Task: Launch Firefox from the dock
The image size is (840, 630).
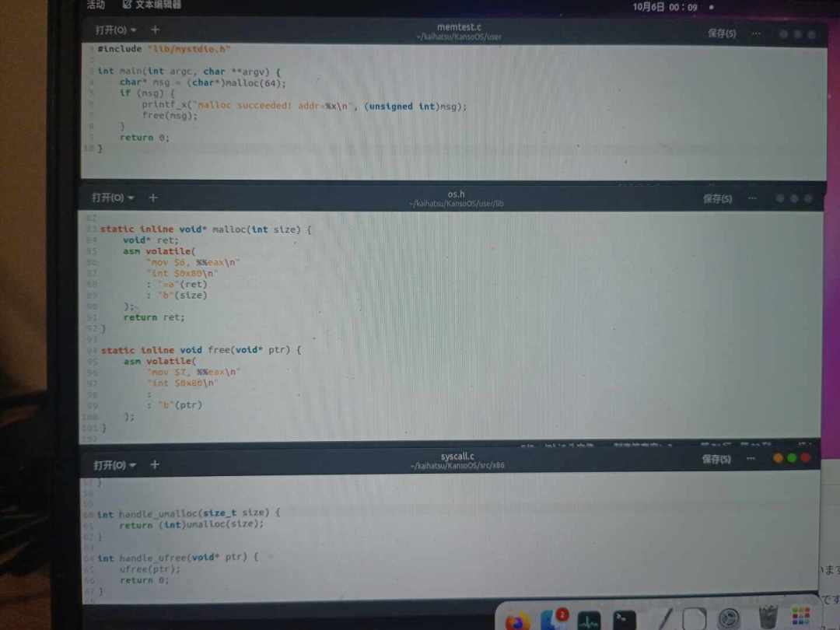Action: pyautogui.click(x=517, y=621)
